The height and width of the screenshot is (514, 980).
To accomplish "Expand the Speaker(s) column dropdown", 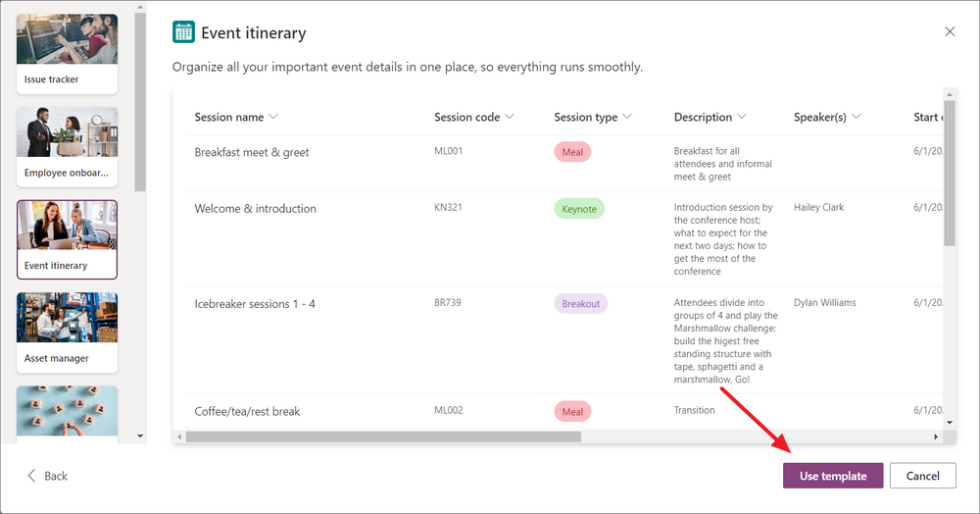I will pos(856,117).
